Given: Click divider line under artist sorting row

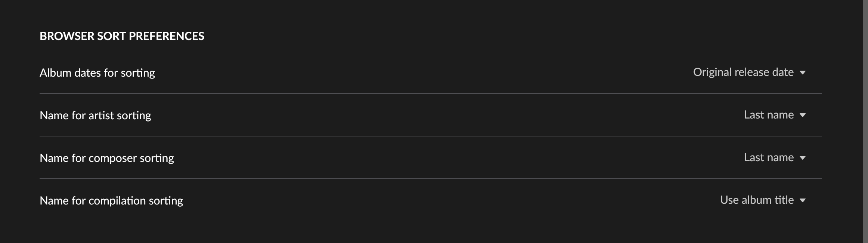Looking at the screenshot, I should click(431, 136).
